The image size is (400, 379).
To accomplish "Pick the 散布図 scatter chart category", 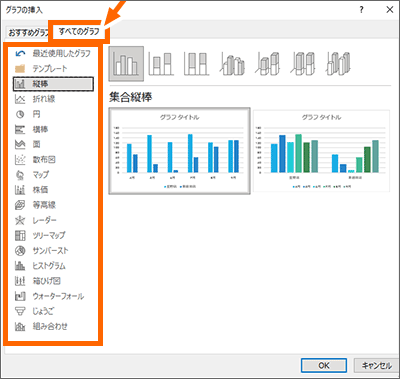I will coord(53,159).
